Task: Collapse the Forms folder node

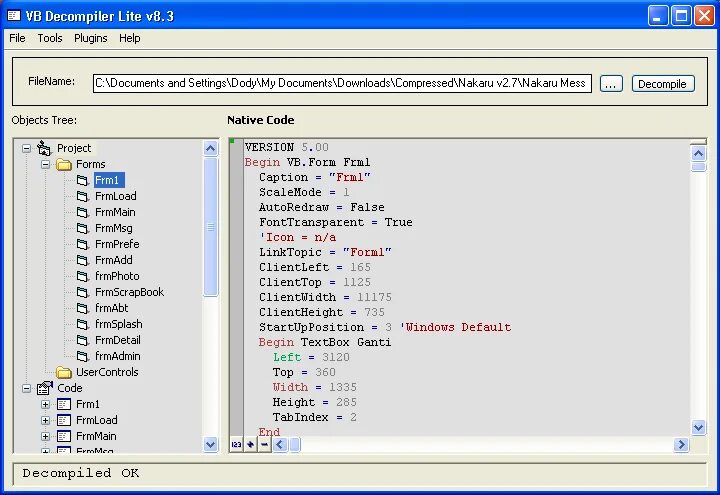Action: click(45, 164)
